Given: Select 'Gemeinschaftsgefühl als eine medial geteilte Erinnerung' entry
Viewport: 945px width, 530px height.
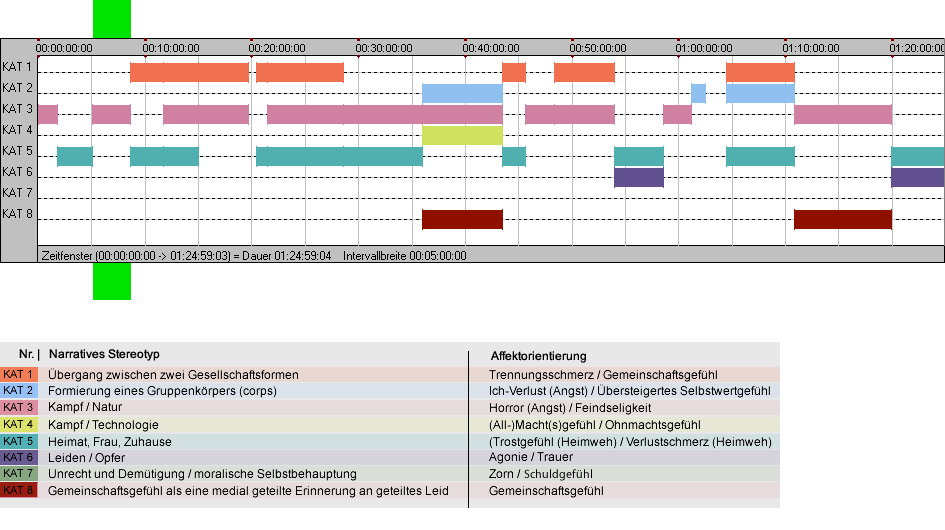Looking at the screenshot, I should point(248,491).
